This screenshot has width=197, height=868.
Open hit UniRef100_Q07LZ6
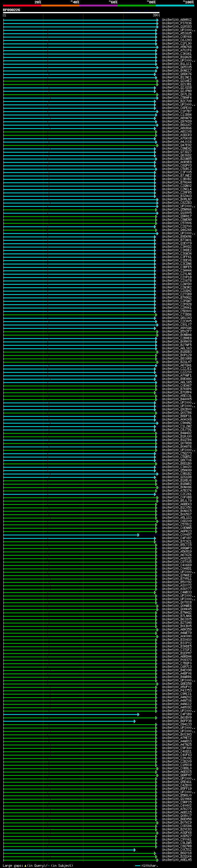pos(177,94)
